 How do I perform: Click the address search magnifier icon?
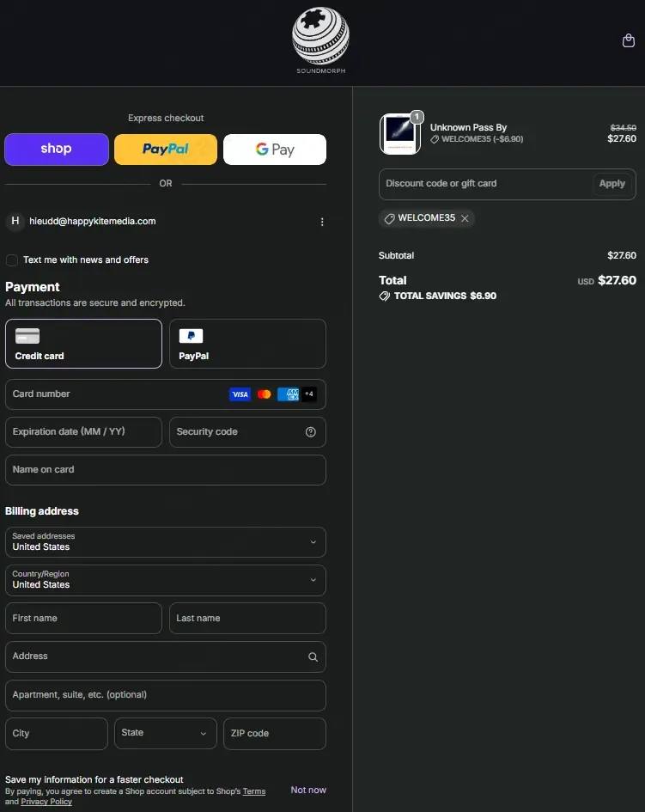[x=313, y=656]
